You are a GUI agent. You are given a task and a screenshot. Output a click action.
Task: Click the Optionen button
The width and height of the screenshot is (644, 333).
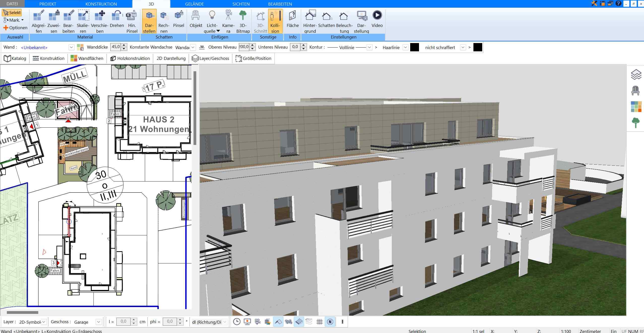click(15, 28)
